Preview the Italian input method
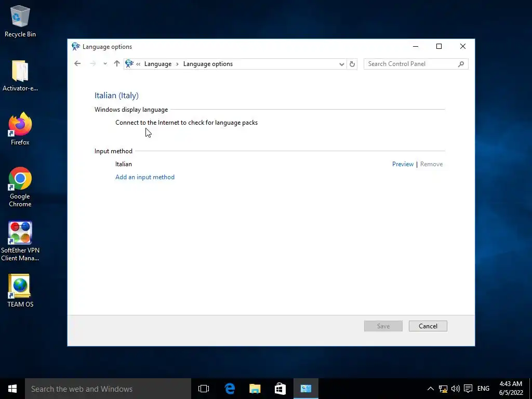Viewport: 532px width, 399px height. coord(403,164)
